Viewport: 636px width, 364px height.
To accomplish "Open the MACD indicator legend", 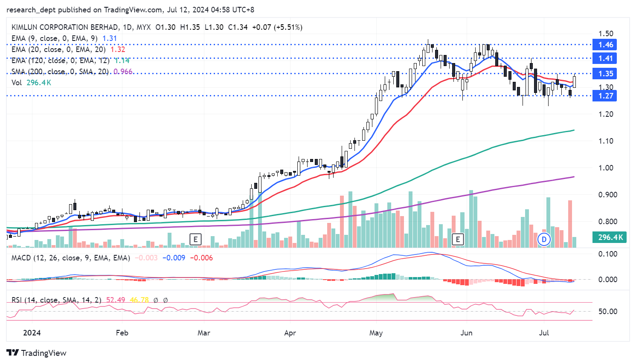I will [70, 258].
